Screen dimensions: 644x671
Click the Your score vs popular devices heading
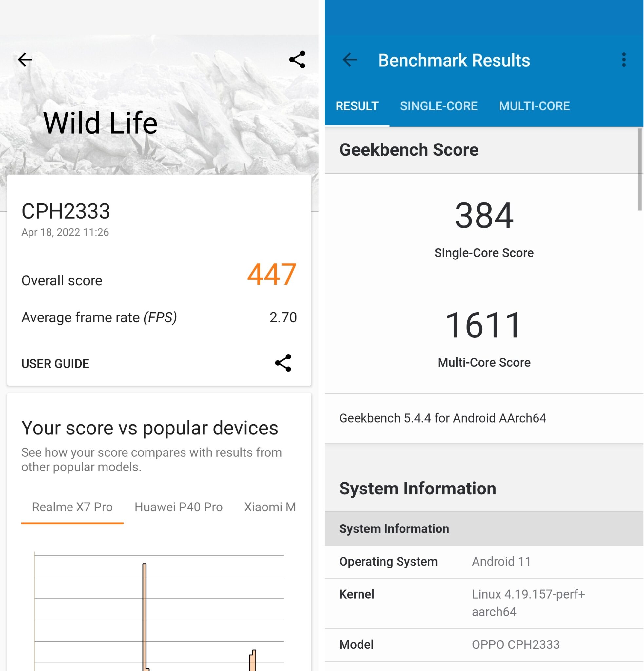[x=150, y=428]
